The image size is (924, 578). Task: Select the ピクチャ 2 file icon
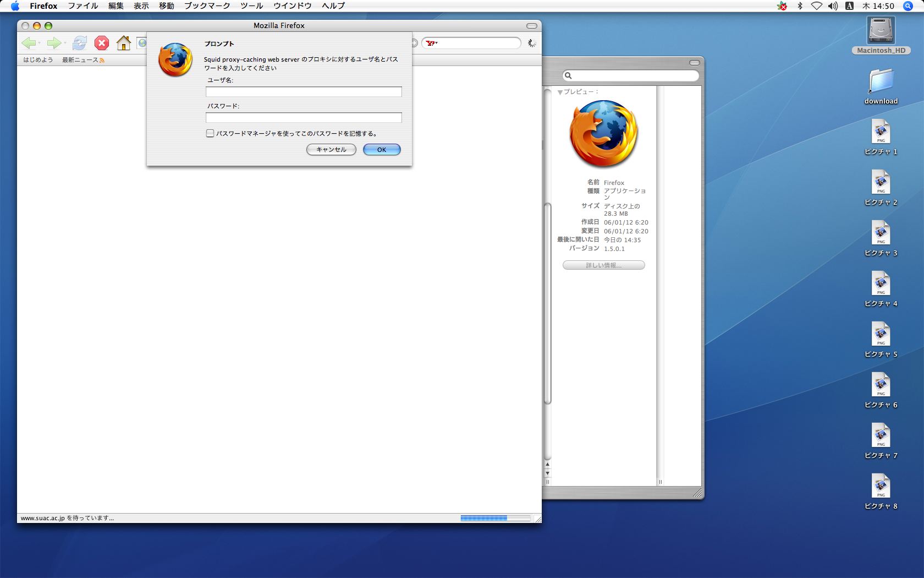pos(881,183)
